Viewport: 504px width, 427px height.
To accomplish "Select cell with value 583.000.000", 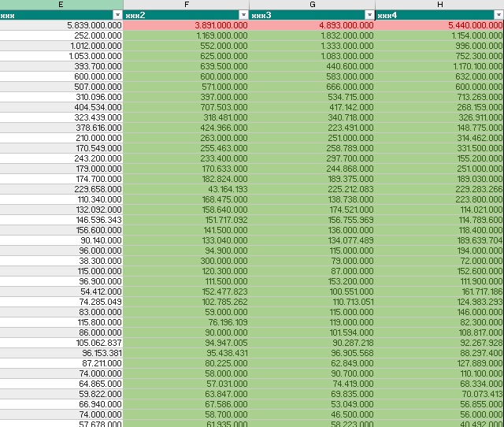I will (312, 77).
